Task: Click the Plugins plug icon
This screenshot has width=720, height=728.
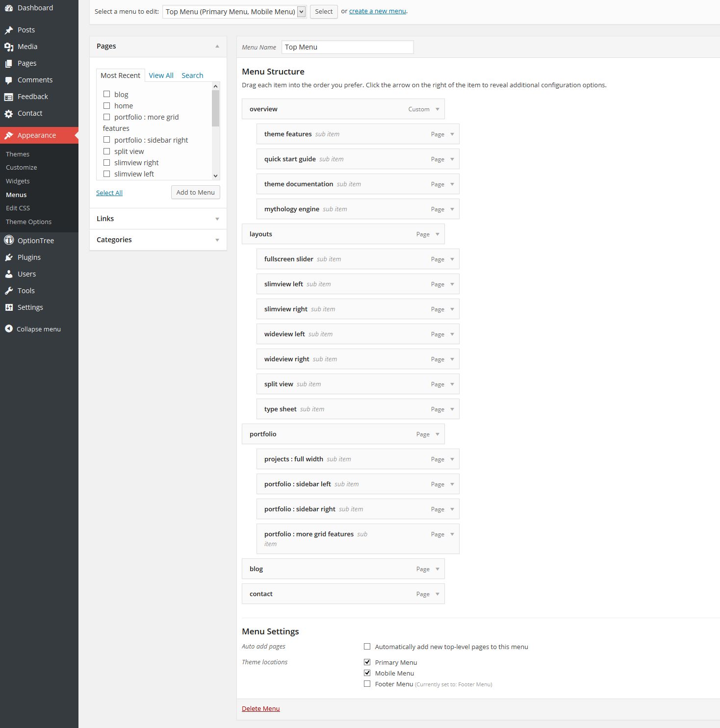Action: tap(9, 257)
